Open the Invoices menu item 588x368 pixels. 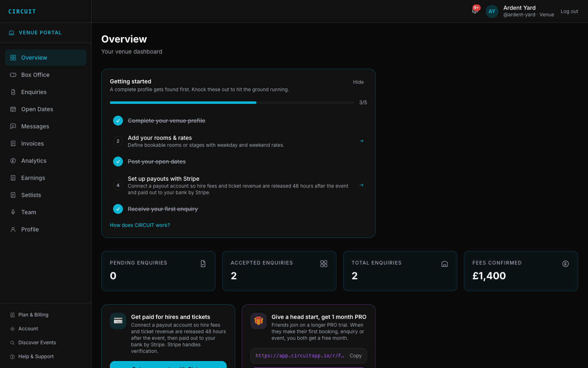coord(45,144)
